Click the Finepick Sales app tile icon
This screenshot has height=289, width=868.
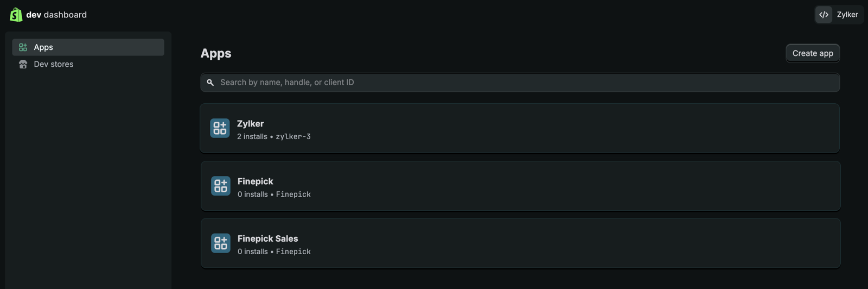[x=220, y=243]
